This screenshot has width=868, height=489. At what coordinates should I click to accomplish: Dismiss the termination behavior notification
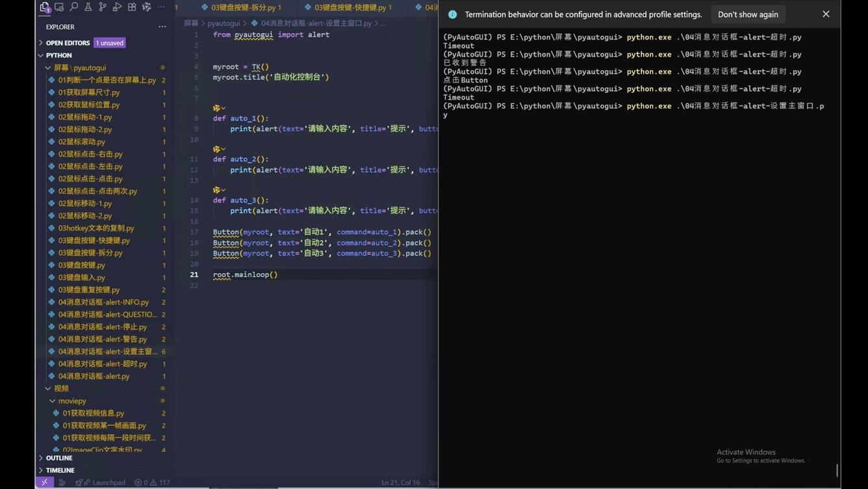click(x=826, y=14)
